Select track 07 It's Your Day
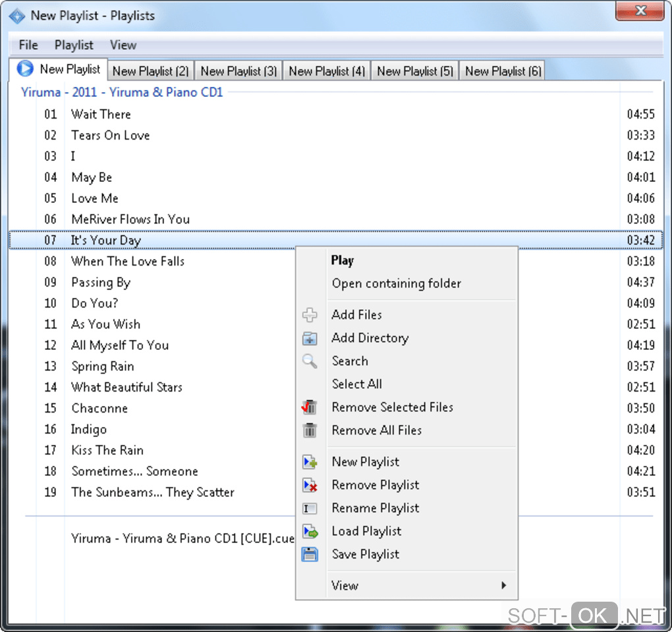The height and width of the screenshot is (632, 672). point(335,240)
